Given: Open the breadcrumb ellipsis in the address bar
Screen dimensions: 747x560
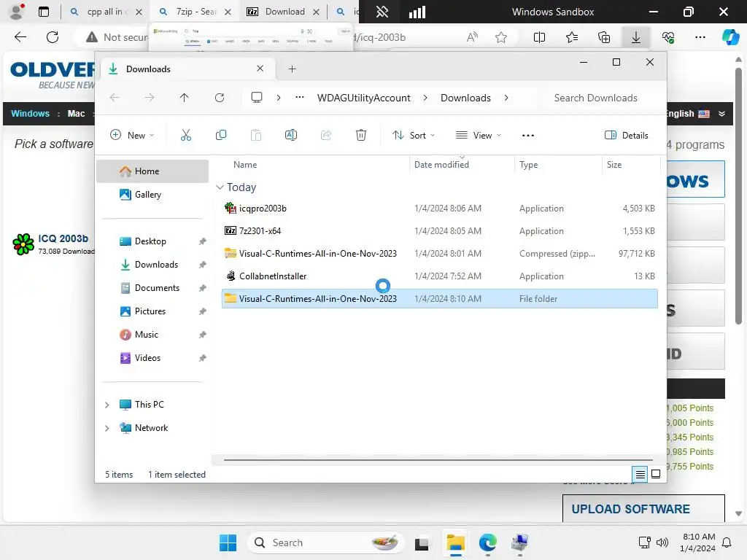Looking at the screenshot, I should (x=300, y=98).
